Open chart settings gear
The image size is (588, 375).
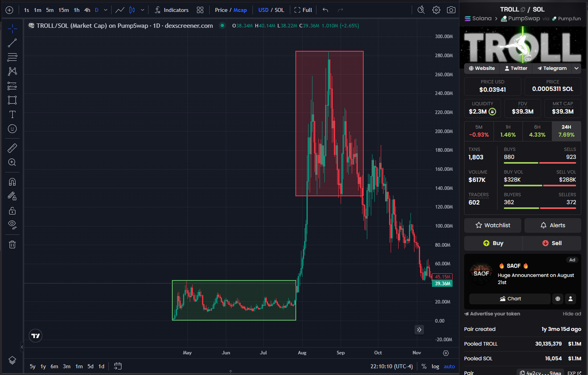pos(436,10)
